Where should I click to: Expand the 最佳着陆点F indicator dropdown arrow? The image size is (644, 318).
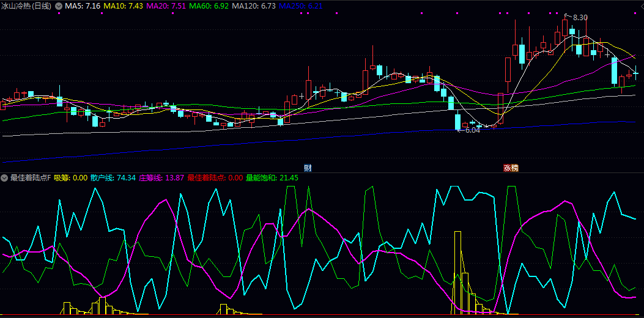4,178
